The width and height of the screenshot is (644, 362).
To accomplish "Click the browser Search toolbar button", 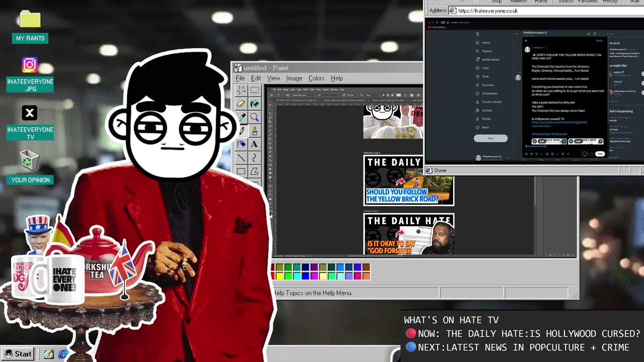I will click(566, 2).
